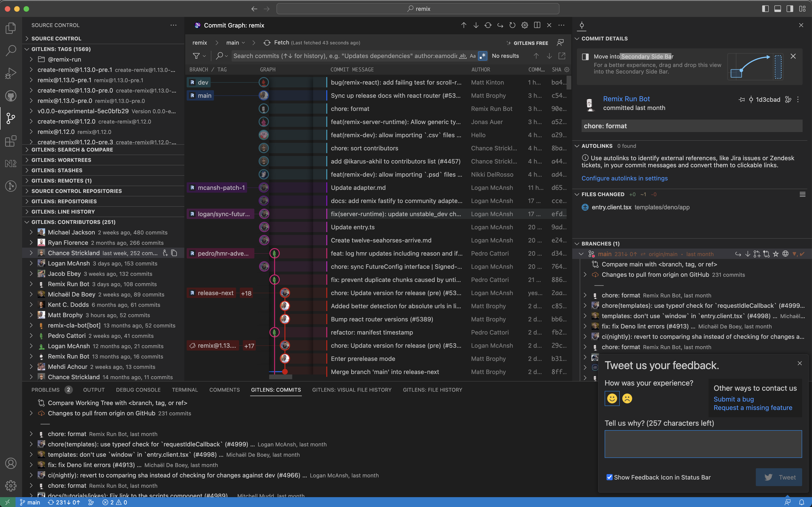The image size is (812, 507).
Task: Toggle Show Feedback Icon in Status Bar
Action: (609, 477)
